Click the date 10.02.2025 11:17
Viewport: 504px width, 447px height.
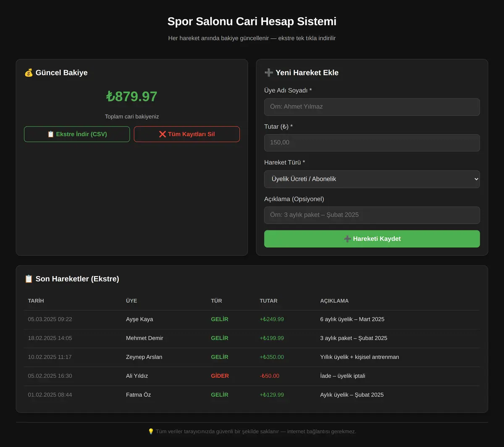pos(50,357)
